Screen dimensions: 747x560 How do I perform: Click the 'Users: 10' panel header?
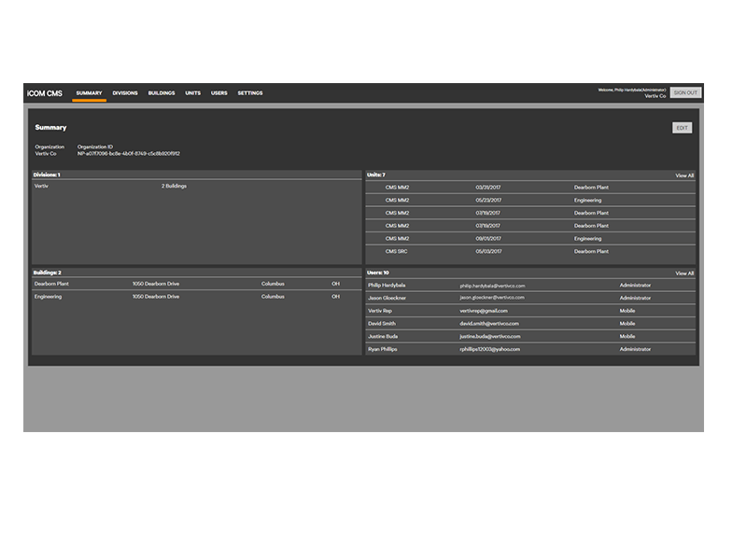click(378, 273)
